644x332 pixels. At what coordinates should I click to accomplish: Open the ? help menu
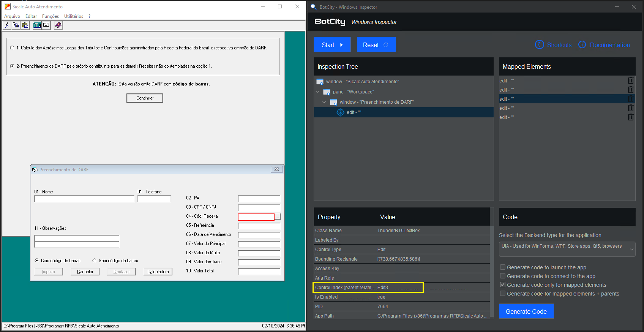click(x=89, y=16)
